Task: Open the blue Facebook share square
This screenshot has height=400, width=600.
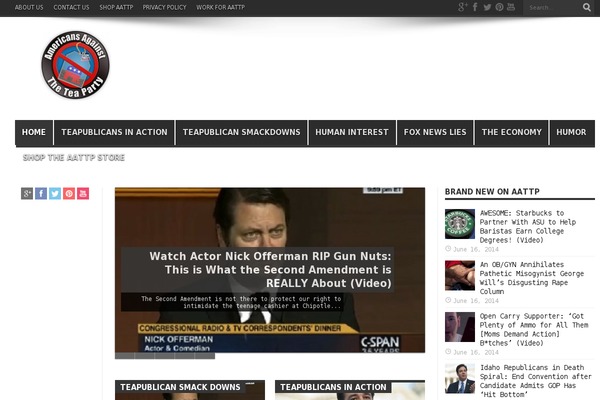Action: point(41,193)
